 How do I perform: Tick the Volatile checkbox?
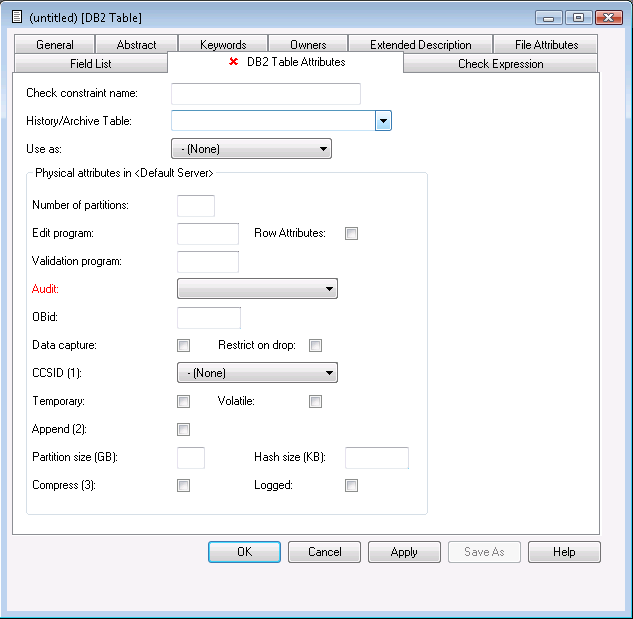point(315,402)
